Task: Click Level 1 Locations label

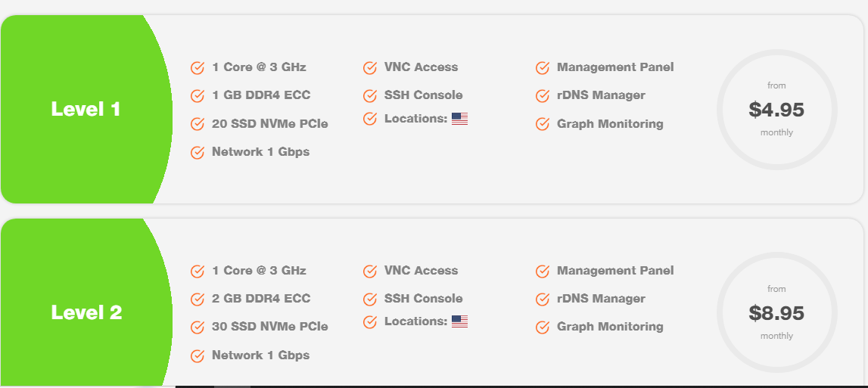Action: pyautogui.click(x=415, y=119)
